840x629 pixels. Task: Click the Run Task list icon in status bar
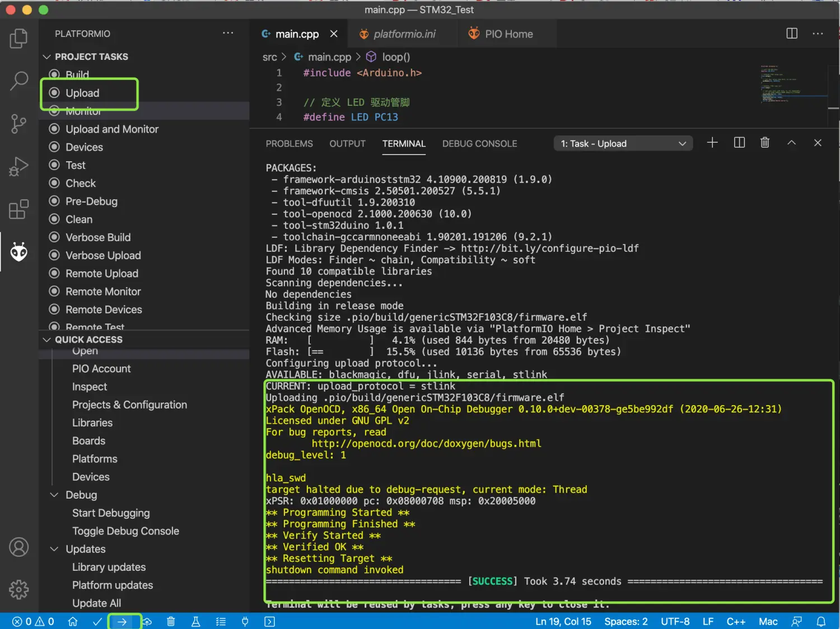pos(221,621)
